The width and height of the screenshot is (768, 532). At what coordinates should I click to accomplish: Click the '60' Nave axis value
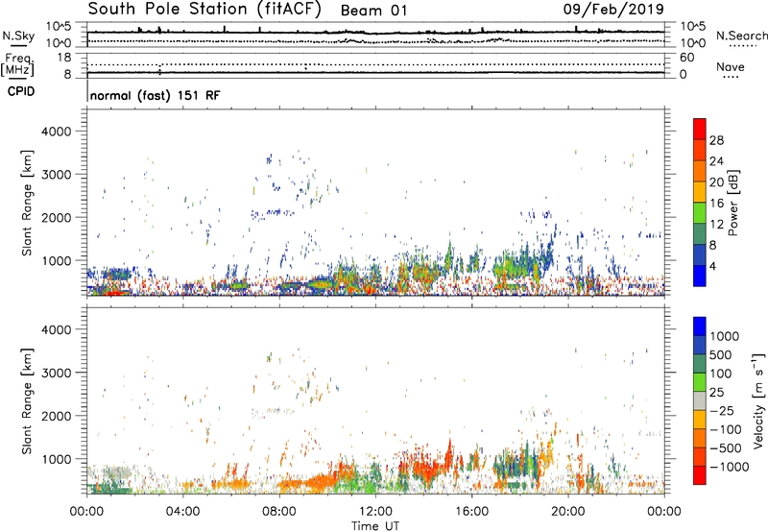pyautogui.click(x=687, y=58)
